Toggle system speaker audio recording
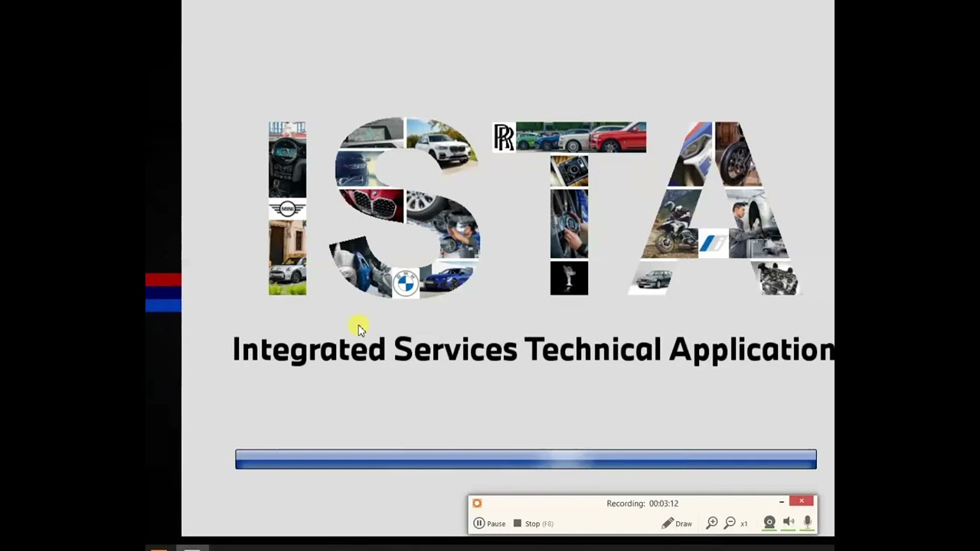Image resolution: width=980 pixels, height=551 pixels. [789, 523]
